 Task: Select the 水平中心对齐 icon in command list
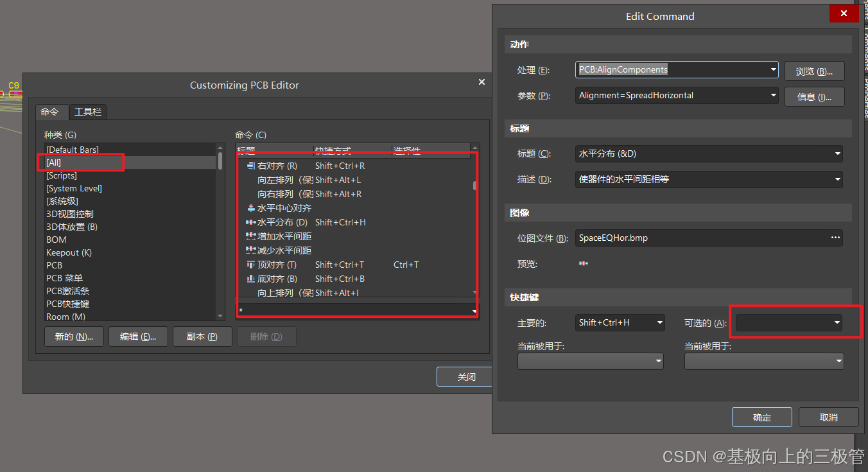(x=251, y=208)
